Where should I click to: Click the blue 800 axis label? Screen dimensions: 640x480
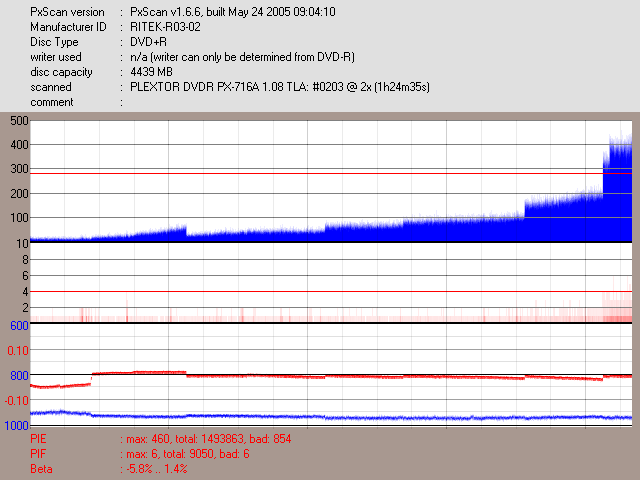pyautogui.click(x=19, y=376)
